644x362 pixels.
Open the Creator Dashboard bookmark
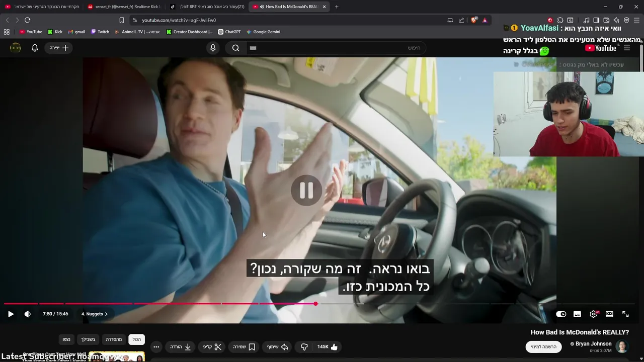[190, 32]
